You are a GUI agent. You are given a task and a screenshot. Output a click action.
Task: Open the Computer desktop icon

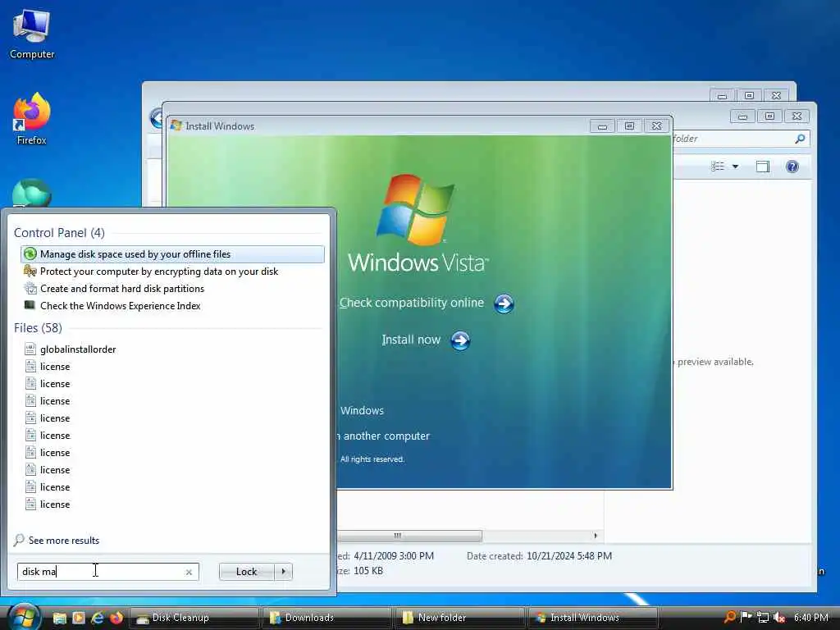(x=32, y=34)
